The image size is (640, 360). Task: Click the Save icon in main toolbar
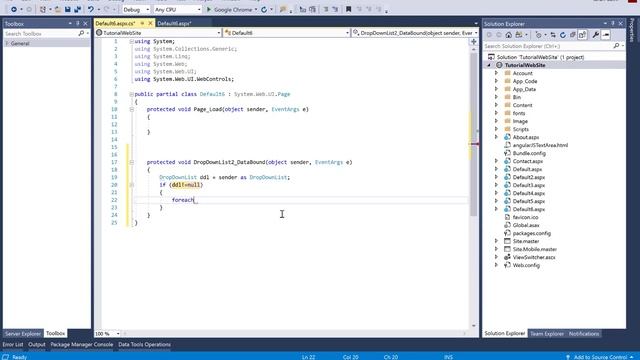click(x=68, y=9)
